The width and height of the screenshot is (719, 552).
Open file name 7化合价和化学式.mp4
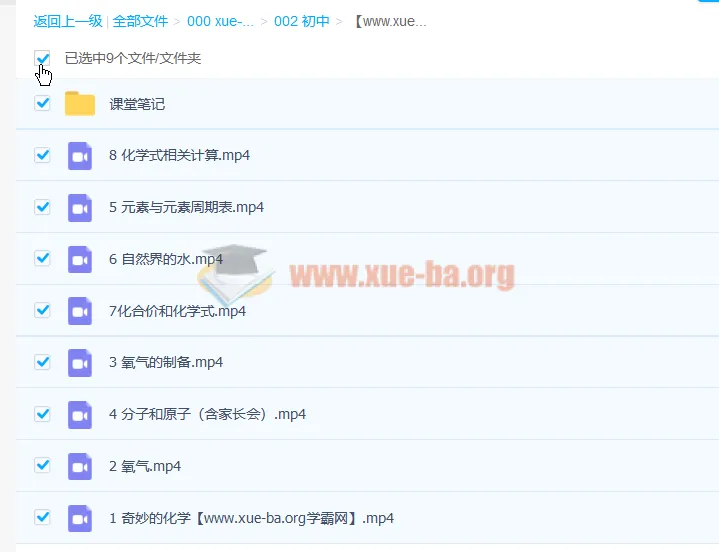coord(177,311)
